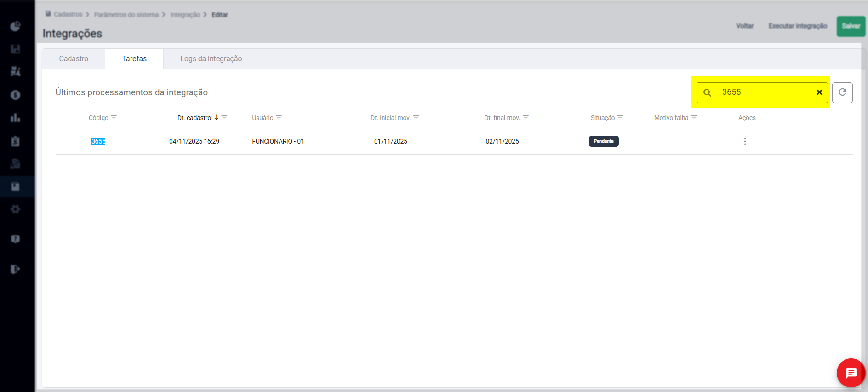The width and height of the screenshot is (868, 392).
Task: Click the 02/11/2025 end date cell
Action: point(503,141)
